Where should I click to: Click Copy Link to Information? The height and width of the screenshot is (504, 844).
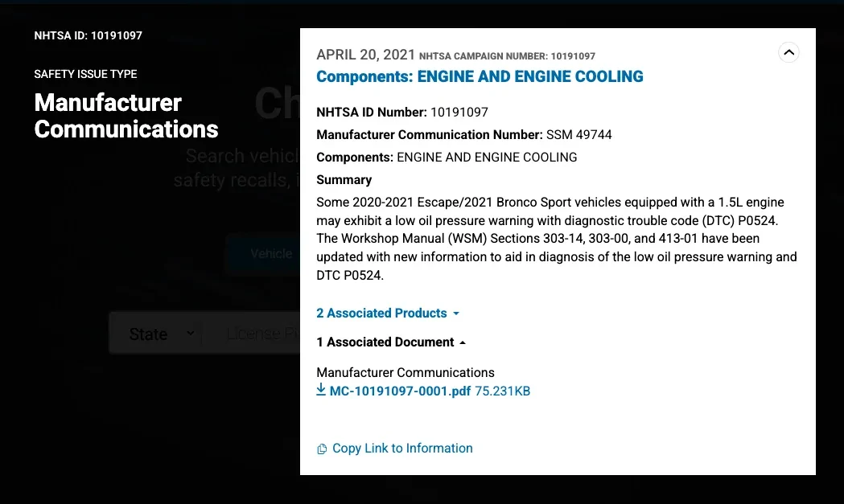pyautogui.click(x=402, y=448)
